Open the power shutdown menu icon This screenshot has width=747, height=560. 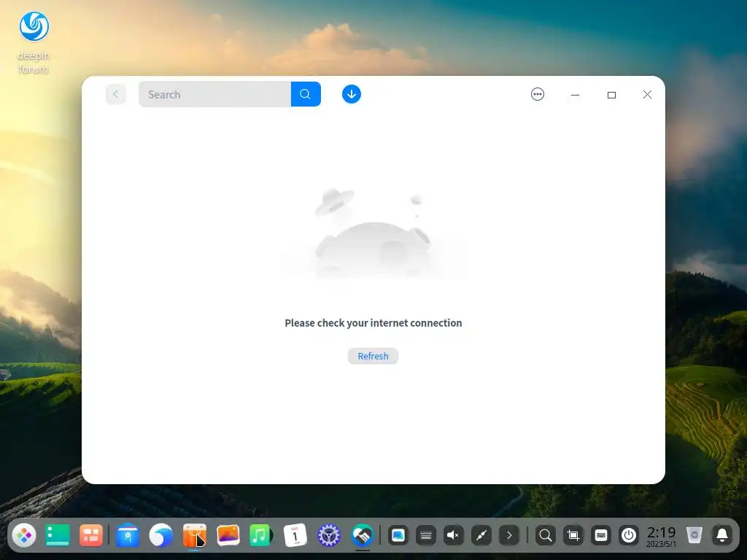pos(629,536)
